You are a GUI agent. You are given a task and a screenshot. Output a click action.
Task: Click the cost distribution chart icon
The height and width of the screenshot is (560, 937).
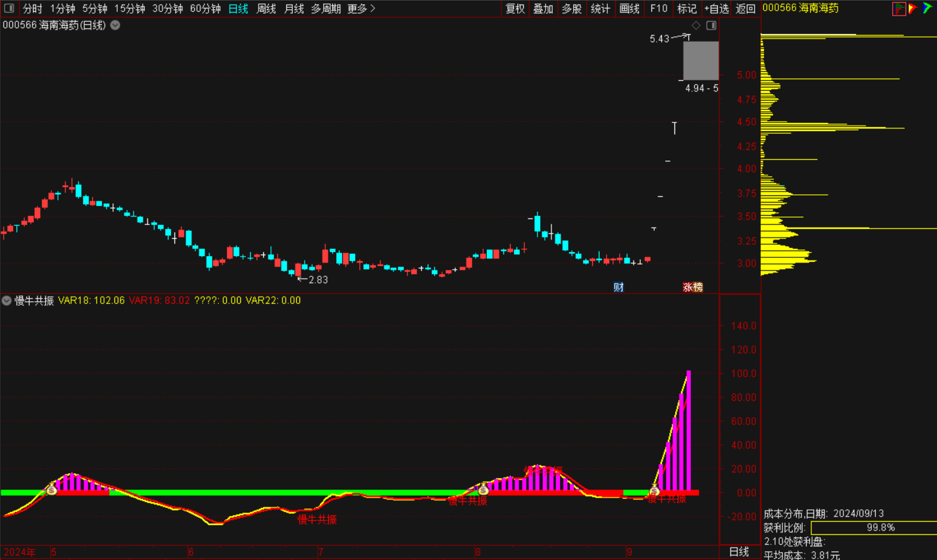point(899,9)
